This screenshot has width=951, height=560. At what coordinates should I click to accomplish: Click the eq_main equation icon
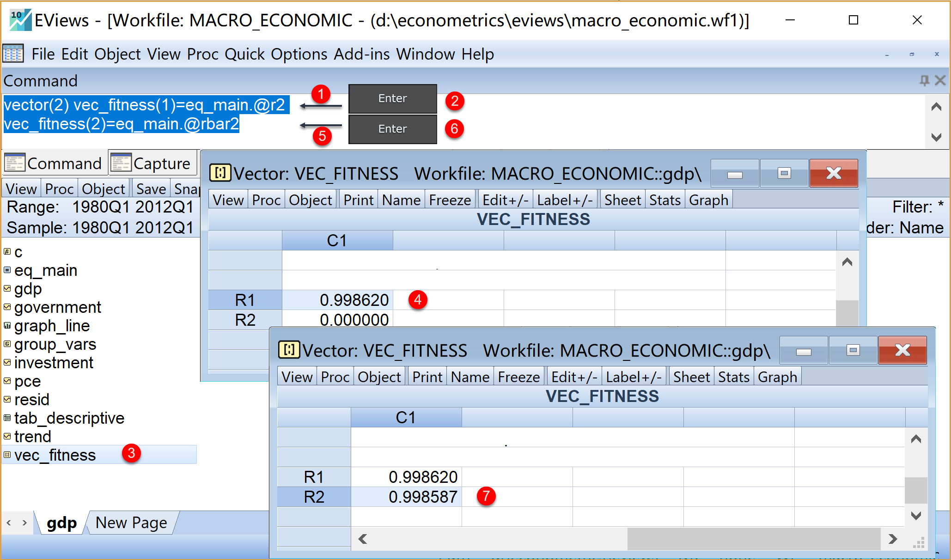tap(7, 270)
